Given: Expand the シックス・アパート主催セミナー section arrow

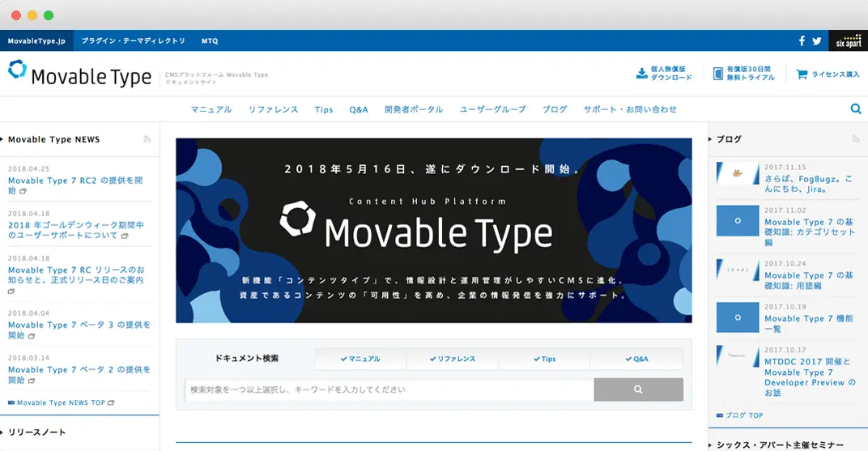Looking at the screenshot, I should 710,445.
